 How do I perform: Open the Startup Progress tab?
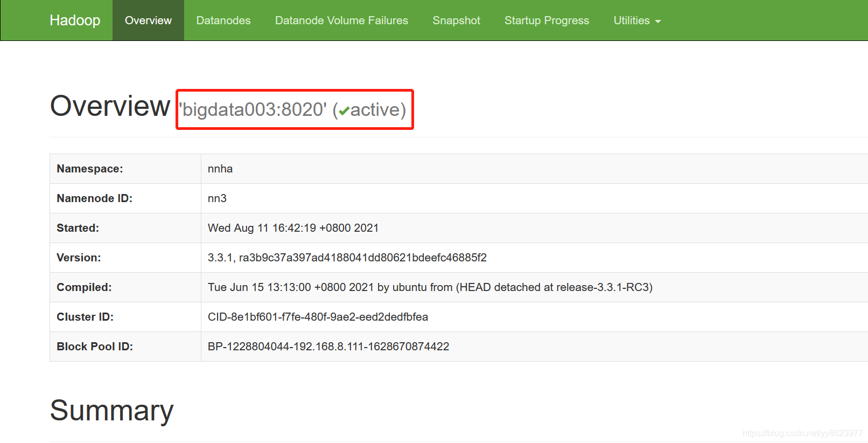pos(547,20)
